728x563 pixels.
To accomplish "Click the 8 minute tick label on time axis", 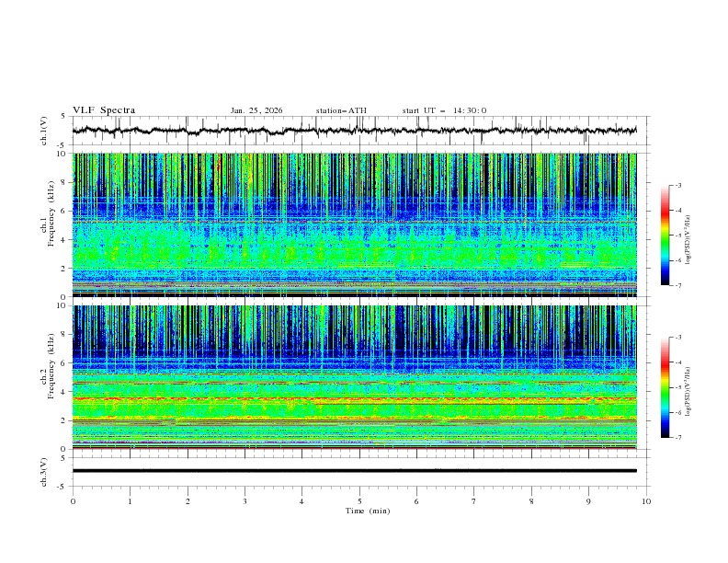I will tap(531, 500).
